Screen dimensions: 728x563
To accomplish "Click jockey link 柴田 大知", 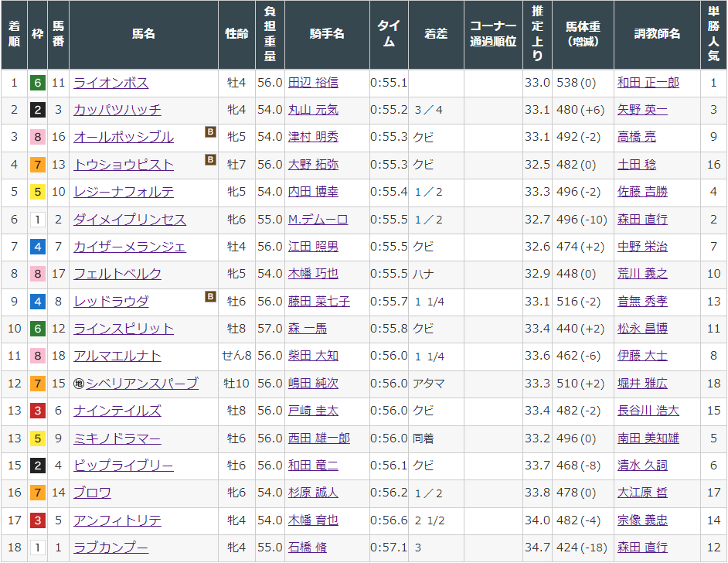I will coord(313,356).
